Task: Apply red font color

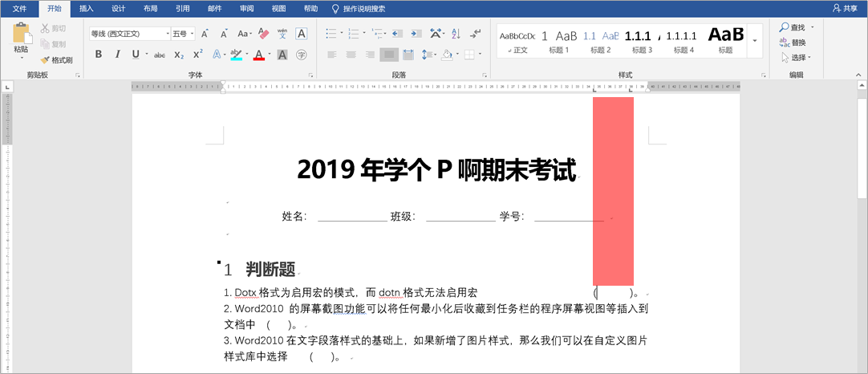Action: (x=258, y=55)
